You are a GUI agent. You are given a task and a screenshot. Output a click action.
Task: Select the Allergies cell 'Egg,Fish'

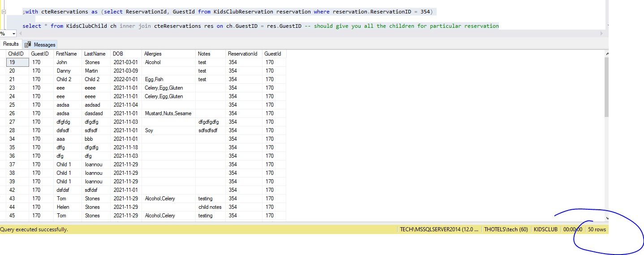[169, 79]
